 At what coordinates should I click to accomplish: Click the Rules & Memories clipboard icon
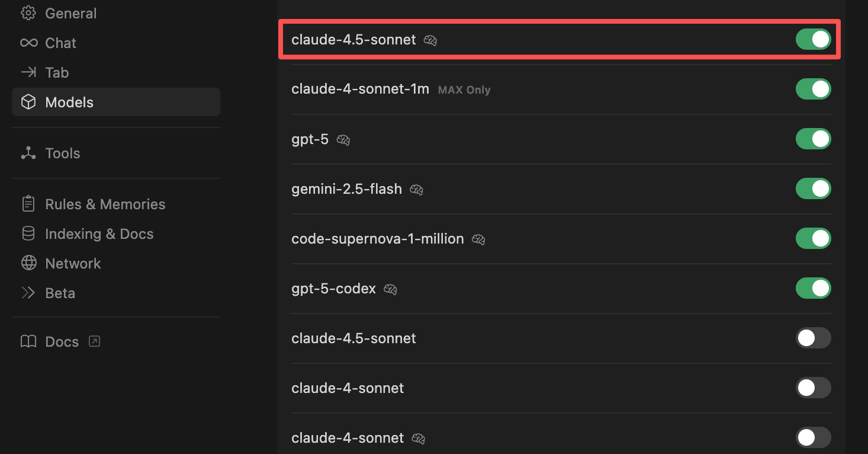(28, 204)
